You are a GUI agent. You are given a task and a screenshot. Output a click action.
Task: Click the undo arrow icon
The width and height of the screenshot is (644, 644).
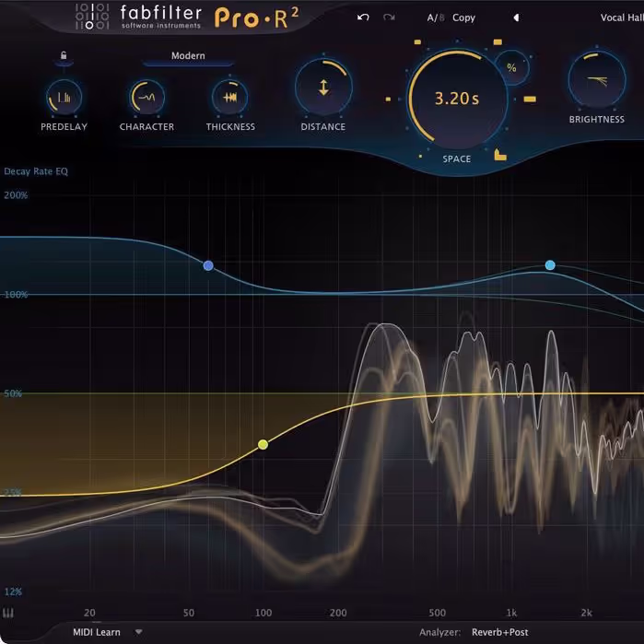point(362,18)
